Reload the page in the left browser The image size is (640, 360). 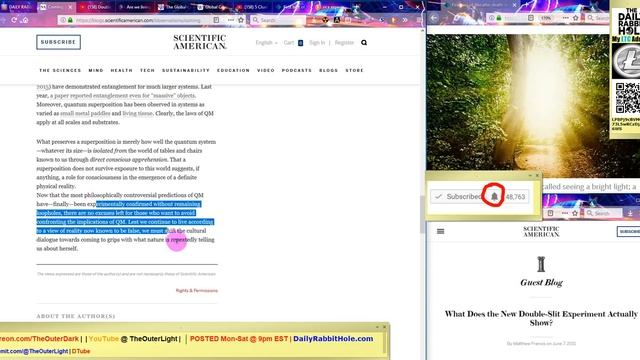14,20
